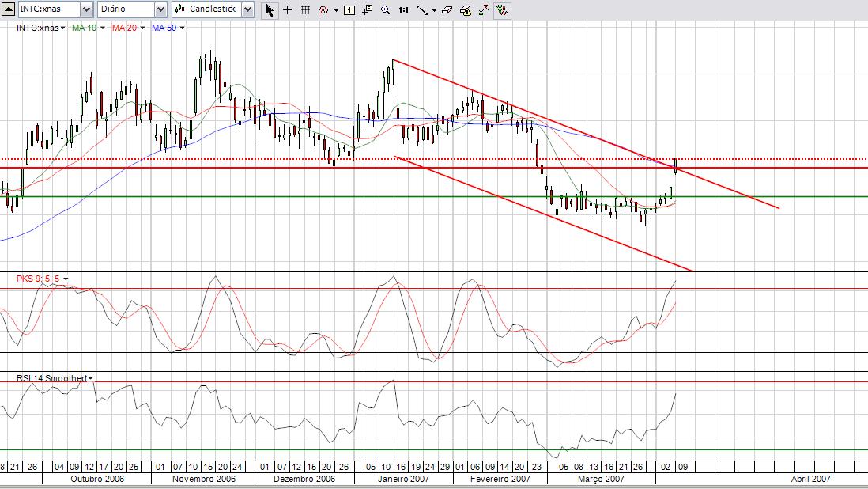This screenshot has height=489, width=868.
Task: Expand the drawing tools arrow
Action: (434, 10)
